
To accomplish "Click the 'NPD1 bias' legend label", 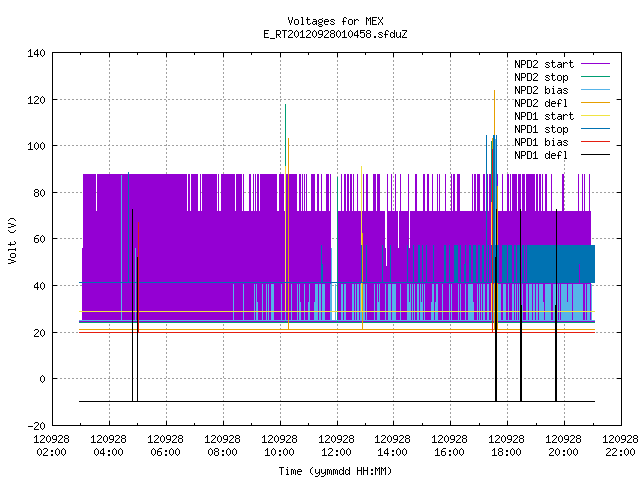I will click(x=541, y=142).
